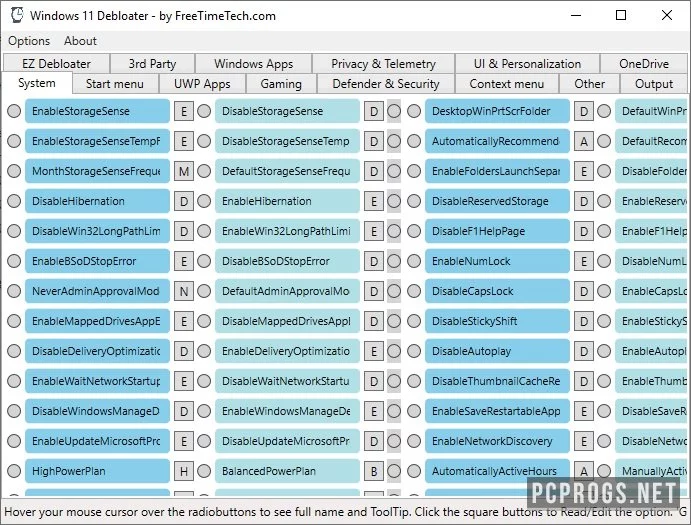Select the EnableNumLock radio button
The height and width of the screenshot is (525, 691).
(x=414, y=261)
